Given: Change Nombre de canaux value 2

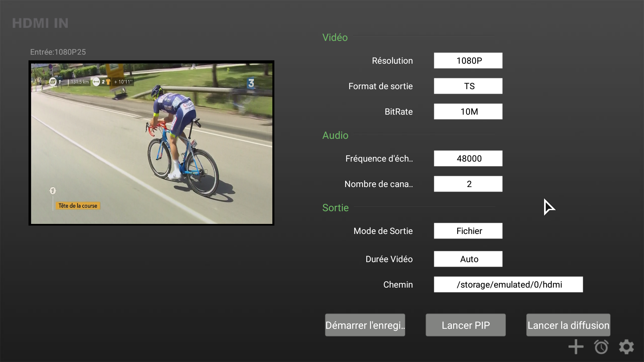Looking at the screenshot, I should (468, 184).
